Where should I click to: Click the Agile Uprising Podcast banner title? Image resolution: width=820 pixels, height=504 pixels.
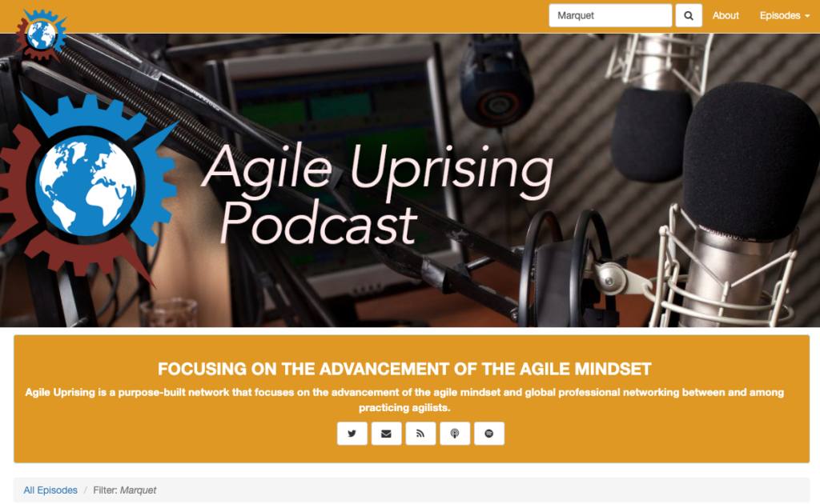tap(376, 194)
